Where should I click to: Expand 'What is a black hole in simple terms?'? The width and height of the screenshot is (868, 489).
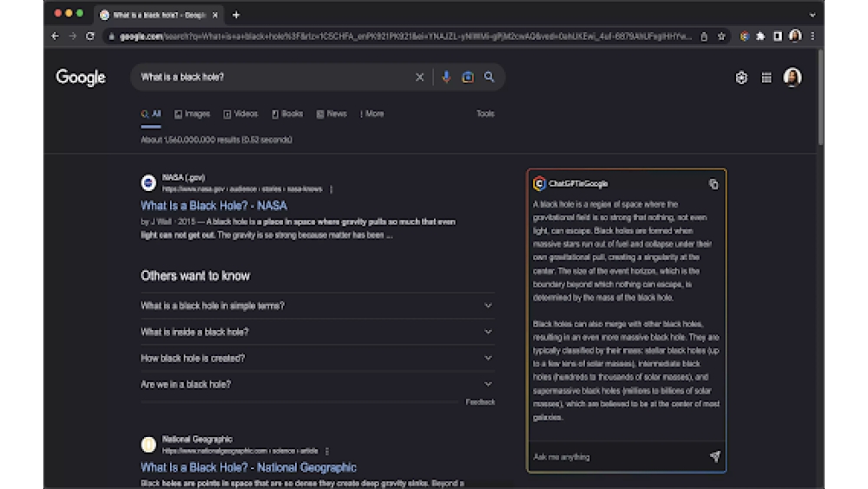pyautogui.click(x=317, y=306)
